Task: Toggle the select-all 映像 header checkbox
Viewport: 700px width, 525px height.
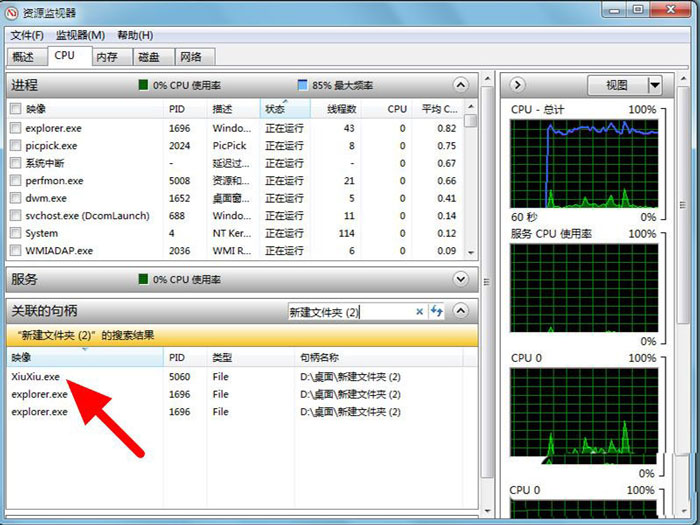Action: 15,108
